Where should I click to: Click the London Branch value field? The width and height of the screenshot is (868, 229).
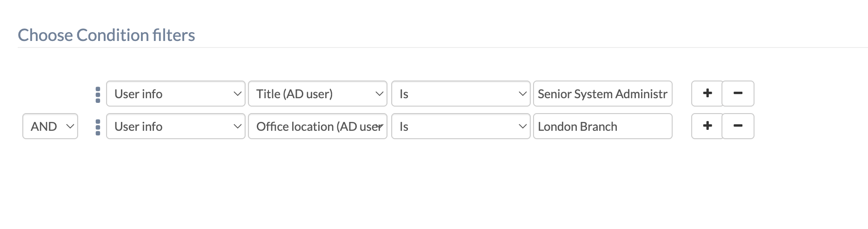[602, 127]
